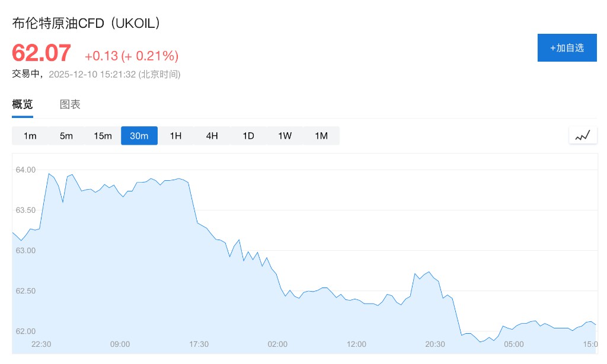Click the +0.13 (+0.21%) price change
The image size is (607, 364).
tap(132, 56)
